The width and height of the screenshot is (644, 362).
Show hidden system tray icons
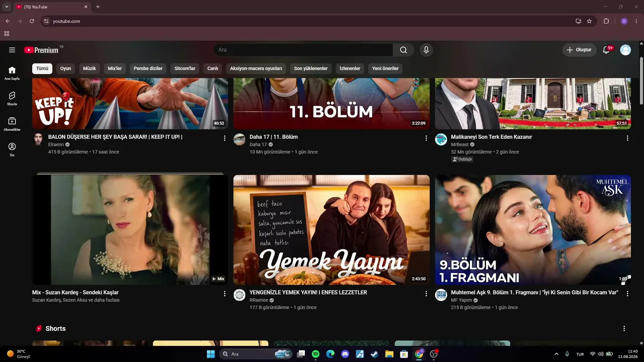tap(556, 354)
